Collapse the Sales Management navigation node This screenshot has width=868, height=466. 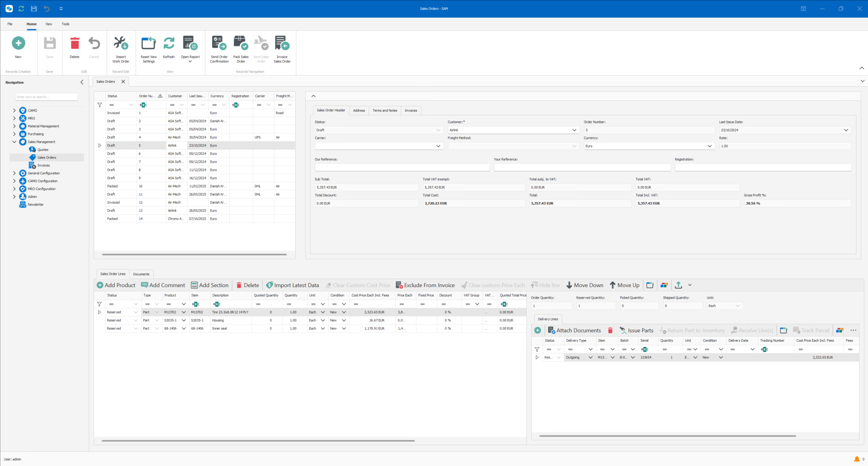[14, 142]
